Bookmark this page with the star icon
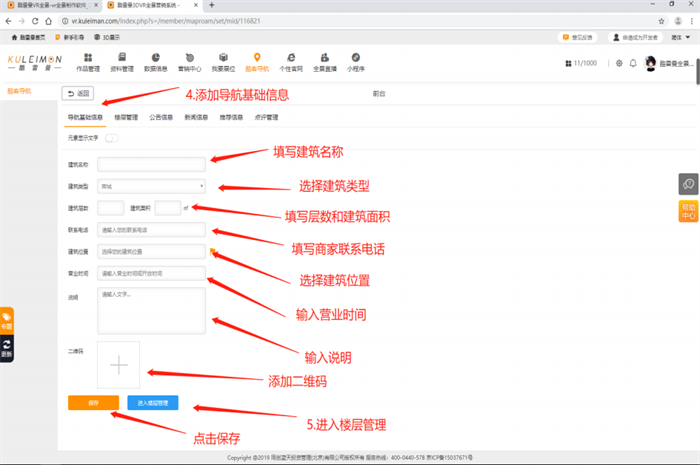Image resolution: width=700 pixels, height=465 pixels. 661,21
